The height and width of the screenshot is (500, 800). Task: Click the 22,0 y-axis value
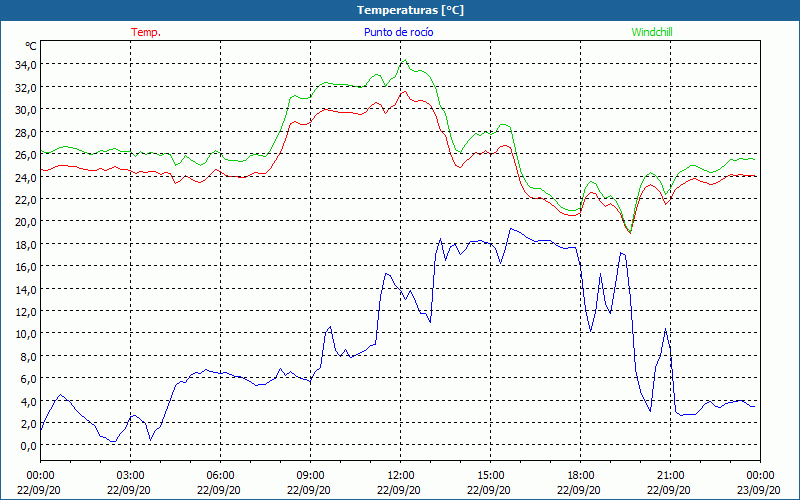tap(26, 199)
